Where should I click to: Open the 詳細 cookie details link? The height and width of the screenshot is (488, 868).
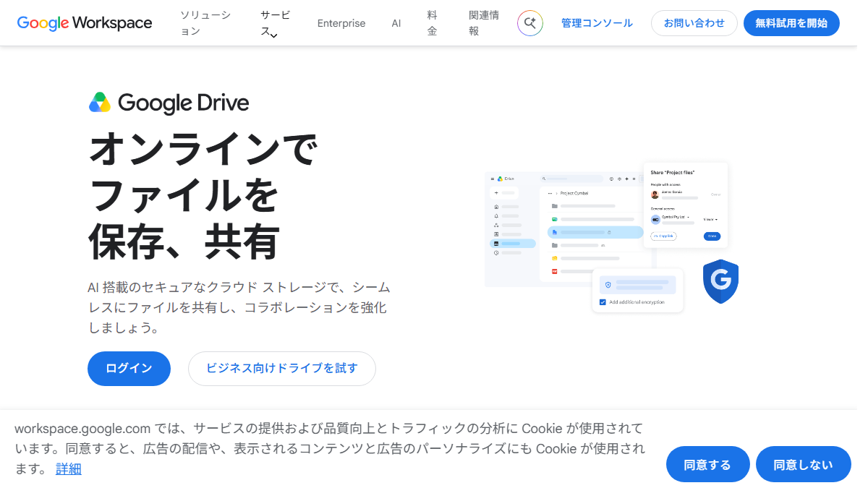click(69, 468)
